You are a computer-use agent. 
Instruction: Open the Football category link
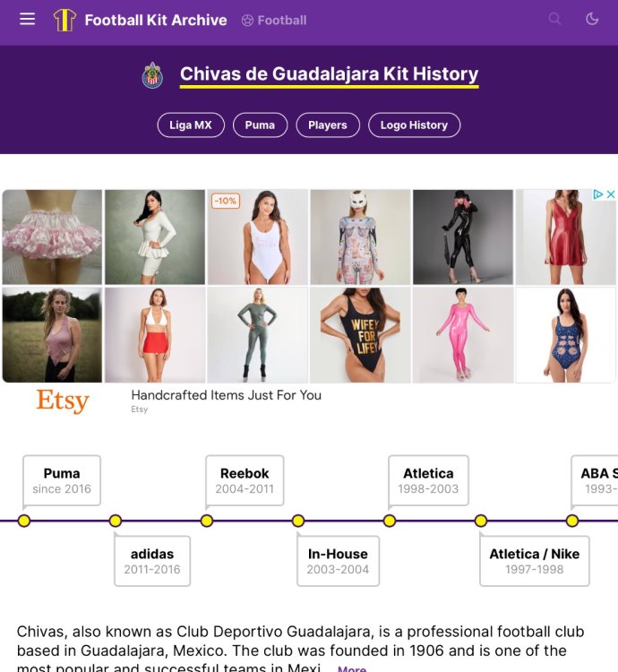coord(274,20)
